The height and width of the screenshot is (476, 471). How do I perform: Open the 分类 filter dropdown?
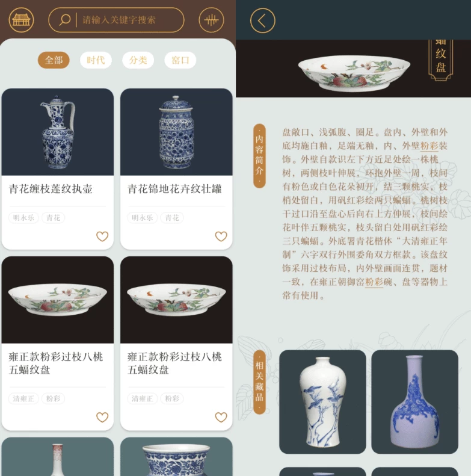138,60
